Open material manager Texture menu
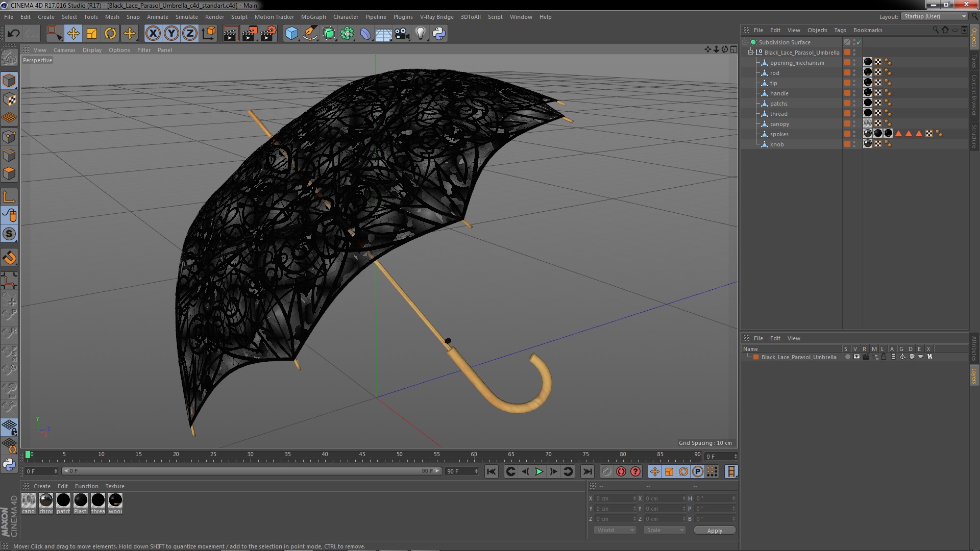 coord(115,486)
